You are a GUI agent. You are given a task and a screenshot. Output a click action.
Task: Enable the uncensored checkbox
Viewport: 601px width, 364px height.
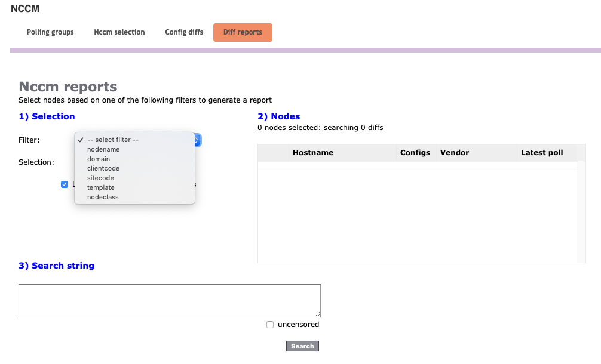270,325
